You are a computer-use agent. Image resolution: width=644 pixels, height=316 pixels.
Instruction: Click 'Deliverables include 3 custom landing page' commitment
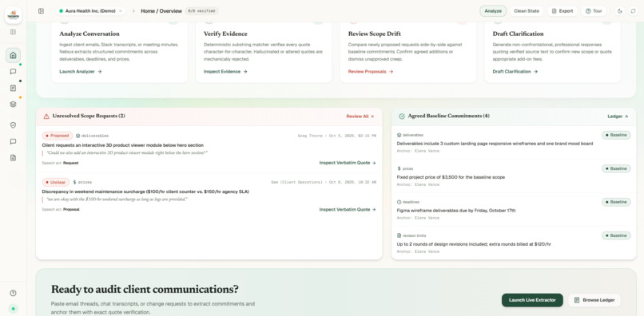click(x=495, y=144)
